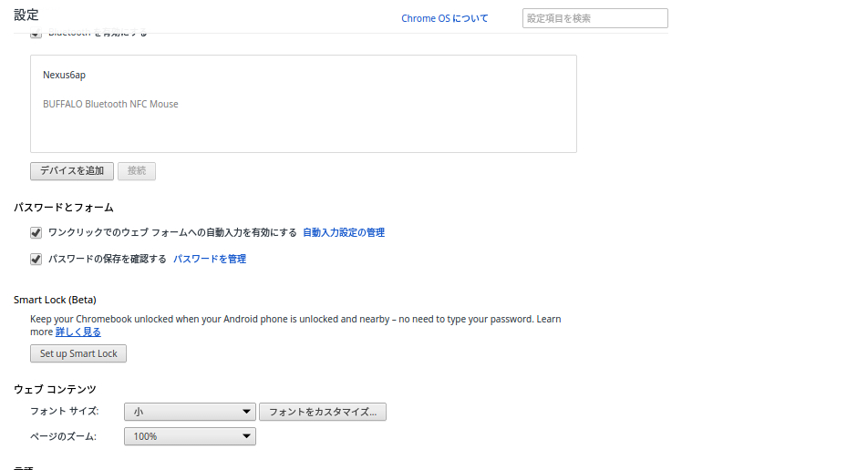The height and width of the screenshot is (470, 868).
Task: Click the Chrome OS について link
Action: [444, 18]
